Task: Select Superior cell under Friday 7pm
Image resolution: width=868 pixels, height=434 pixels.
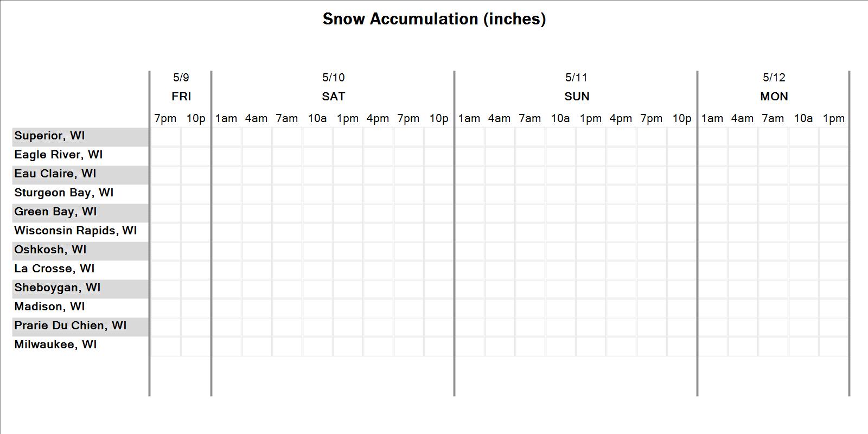Action: pos(165,137)
